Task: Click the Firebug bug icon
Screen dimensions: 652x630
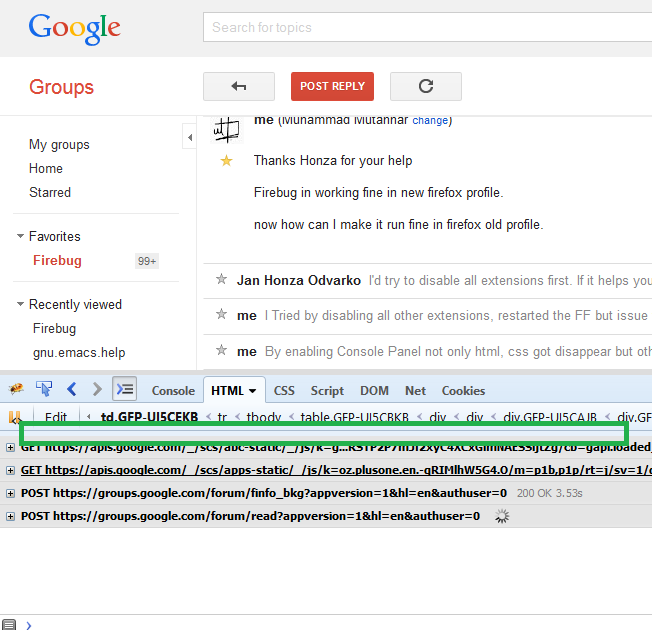Action: [x=16, y=389]
